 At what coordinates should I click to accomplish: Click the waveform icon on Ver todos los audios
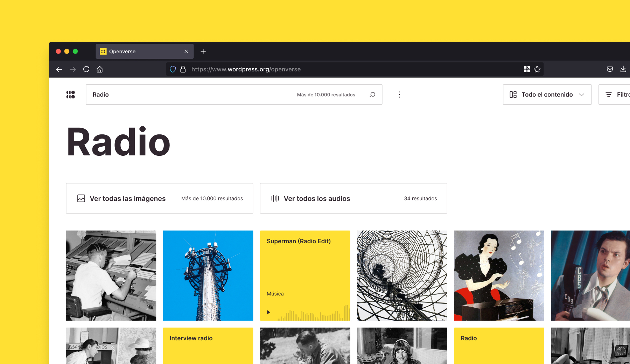tap(275, 198)
